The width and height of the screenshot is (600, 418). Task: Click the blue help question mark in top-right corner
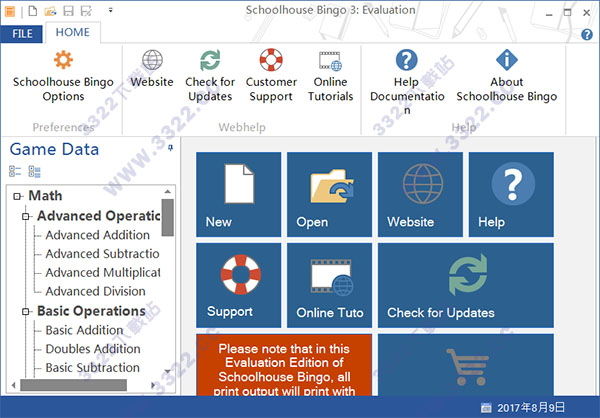point(587,35)
